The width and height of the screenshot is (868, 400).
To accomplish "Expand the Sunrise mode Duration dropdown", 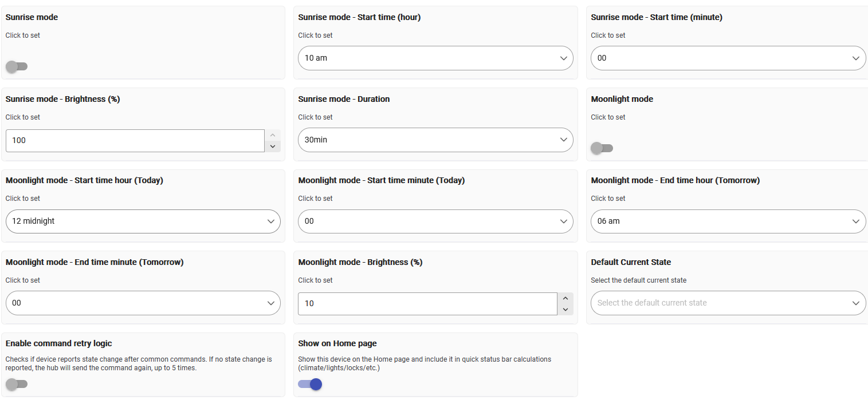I will [435, 140].
